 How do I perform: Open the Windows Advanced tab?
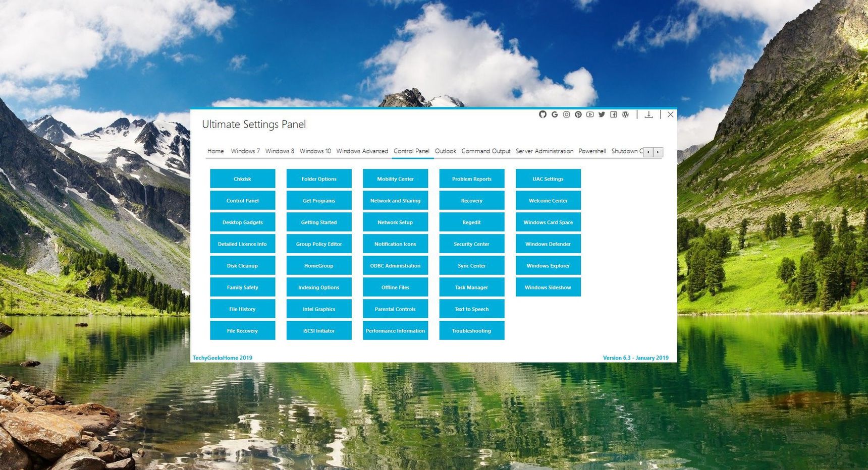(x=362, y=151)
